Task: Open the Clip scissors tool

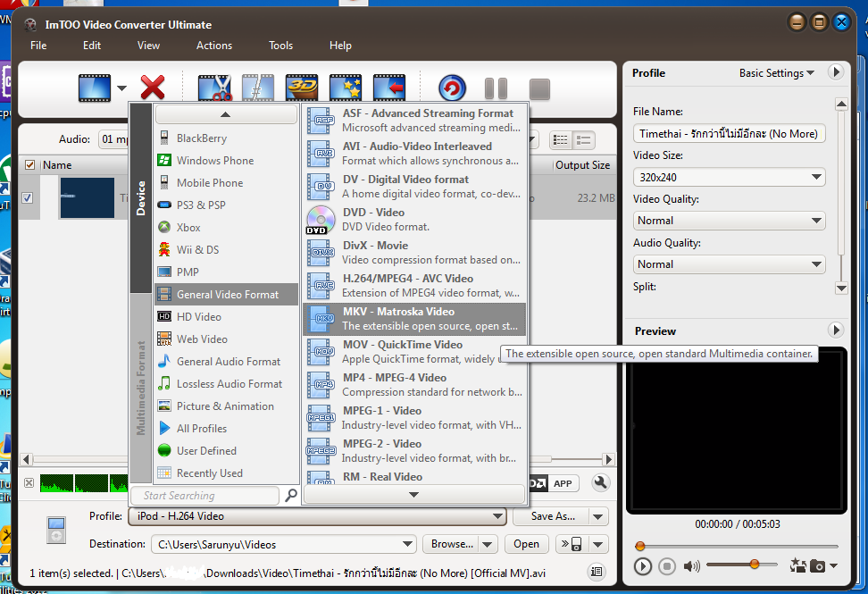Action: 214,88
